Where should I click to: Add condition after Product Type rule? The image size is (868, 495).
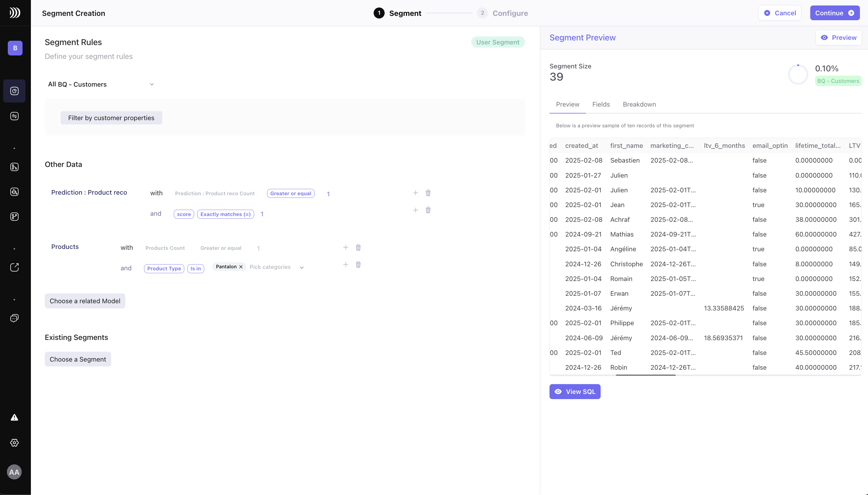point(346,265)
